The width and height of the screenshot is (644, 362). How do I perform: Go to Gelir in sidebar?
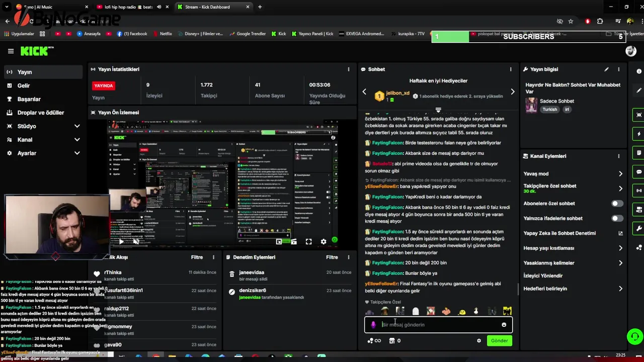click(43, 85)
